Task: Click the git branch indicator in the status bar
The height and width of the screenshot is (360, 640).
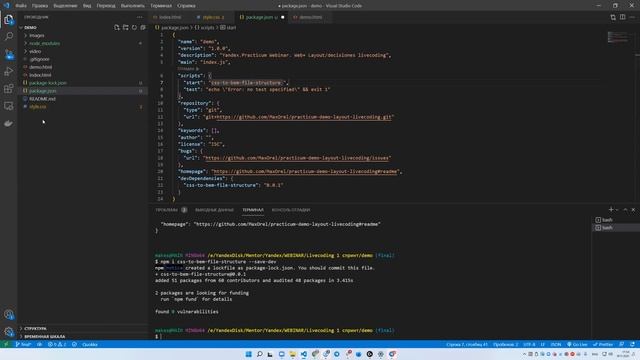Action: tap(23, 344)
